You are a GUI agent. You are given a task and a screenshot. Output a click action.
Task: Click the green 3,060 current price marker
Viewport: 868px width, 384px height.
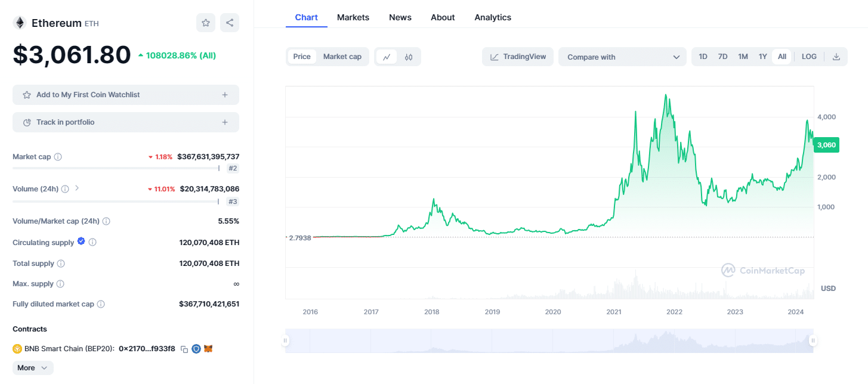click(x=827, y=145)
